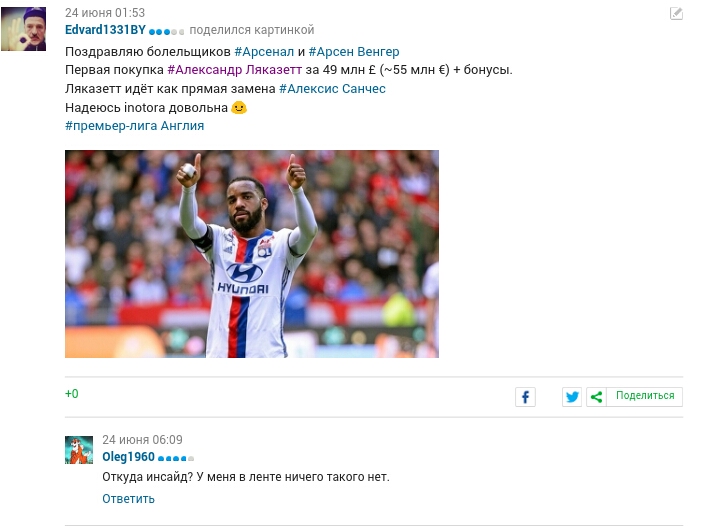
Task: Open Oleg1960's avatar picture
Action: tap(79, 449)
